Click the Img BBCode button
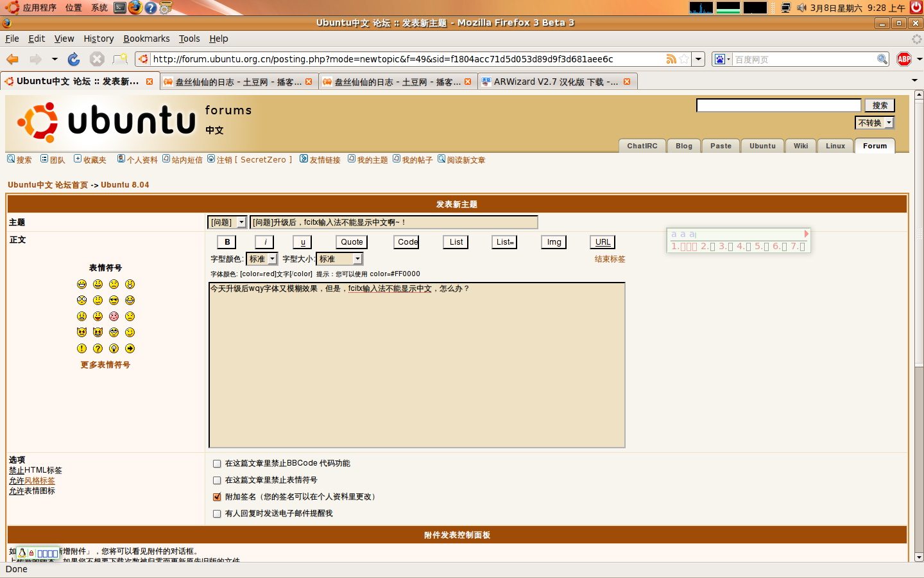 pos(554,242)
